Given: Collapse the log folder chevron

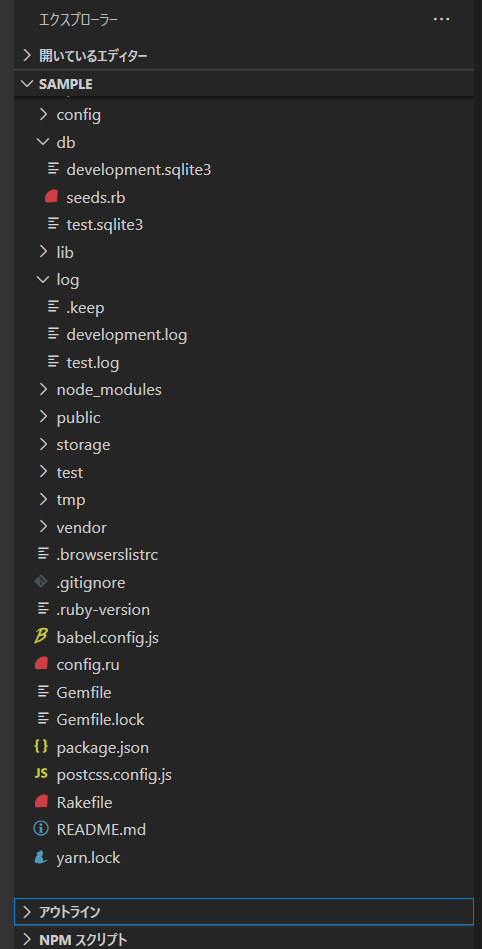Looking at the screenshot, I should pyautogui.click(x=42, y=280).
